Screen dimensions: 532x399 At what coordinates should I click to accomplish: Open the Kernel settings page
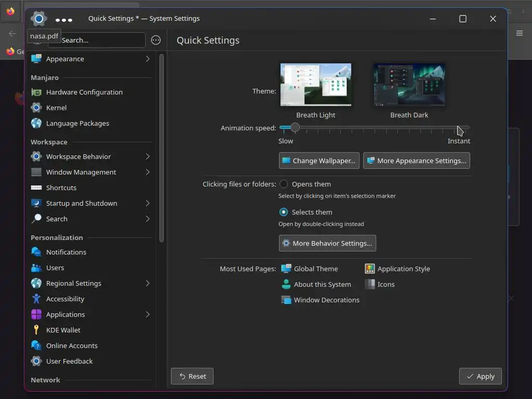[90, 108]
